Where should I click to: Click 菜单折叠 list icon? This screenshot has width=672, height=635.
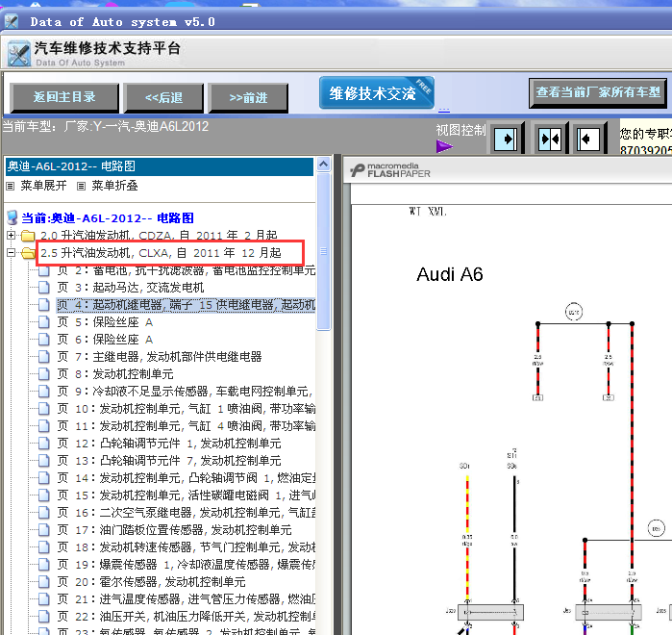[81, 186]
